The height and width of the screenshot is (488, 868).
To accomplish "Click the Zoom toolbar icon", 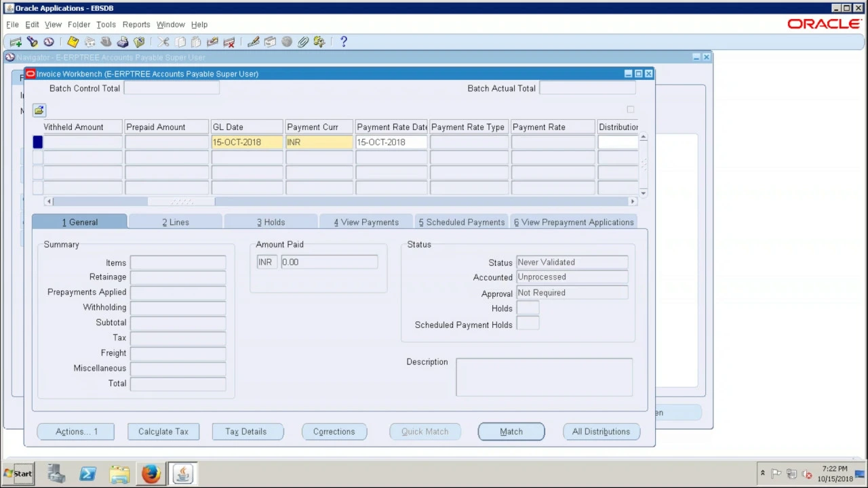I will 270,42.
